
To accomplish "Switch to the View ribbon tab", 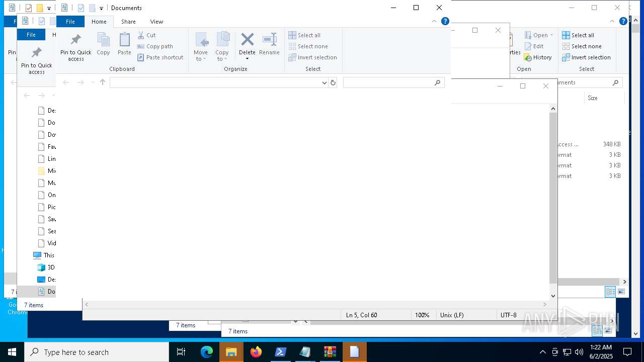I will pyautogui.click(x=156, y=22).
